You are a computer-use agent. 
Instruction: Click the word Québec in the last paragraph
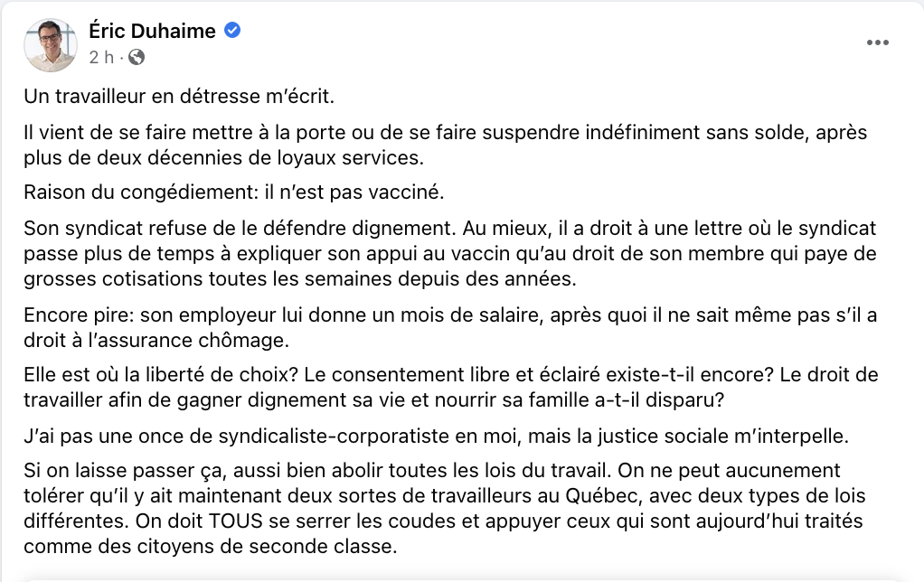coord(602,496)
